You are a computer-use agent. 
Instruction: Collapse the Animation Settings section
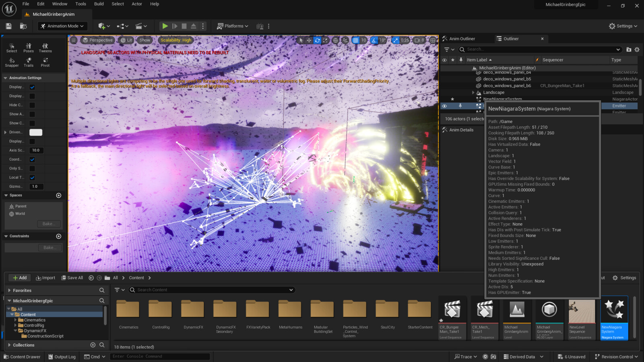[6, 78]
